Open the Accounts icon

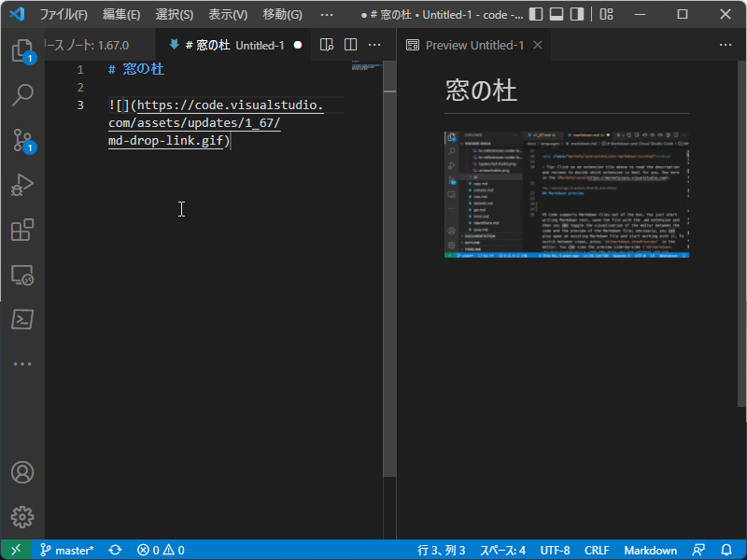pyautogui.click(x=22, y=472)
